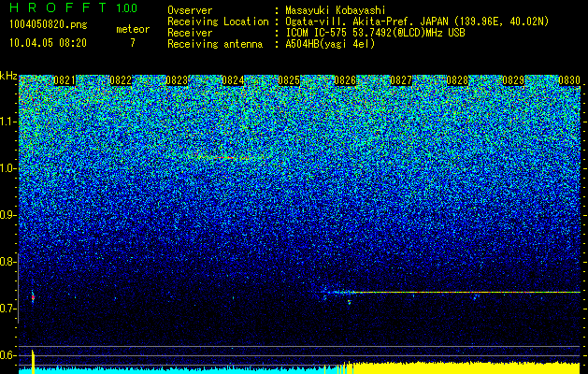Click the 0827 time marker
Viewport: 588px width, 374px height.
[x=401, y=80]
